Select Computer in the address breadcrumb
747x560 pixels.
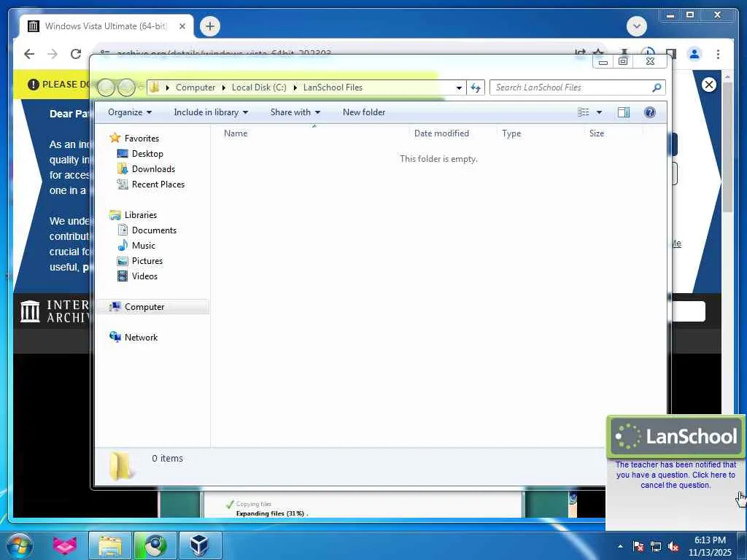[x=196, y=87]
